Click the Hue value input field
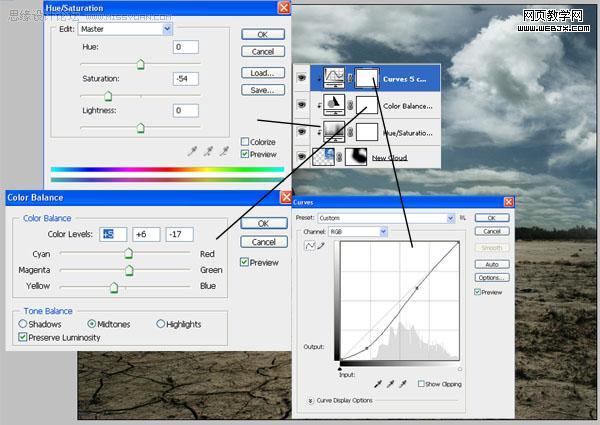 [186, 47]
